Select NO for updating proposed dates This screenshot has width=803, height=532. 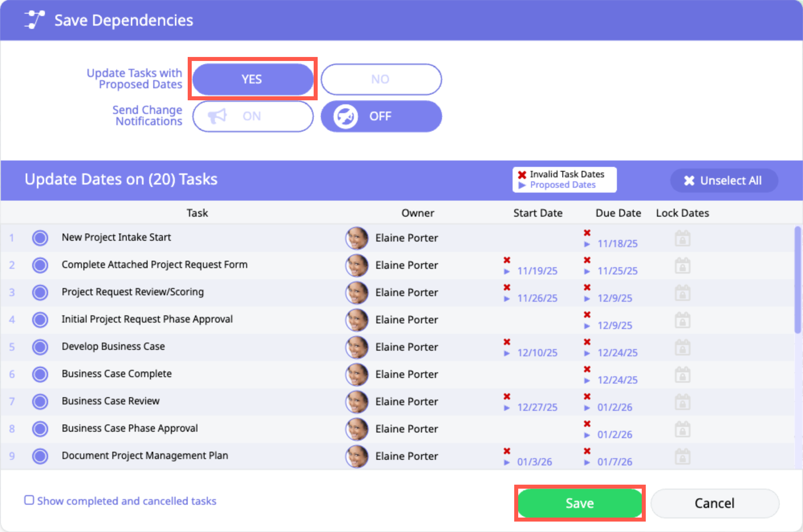[x=381, y=79]
